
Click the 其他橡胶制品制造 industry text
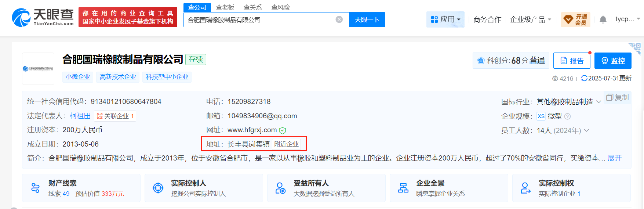point(565,102)
